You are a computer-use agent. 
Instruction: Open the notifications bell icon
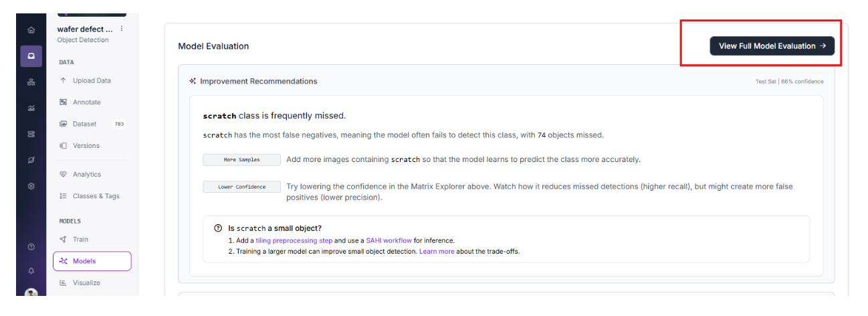[x=31, y=270]
